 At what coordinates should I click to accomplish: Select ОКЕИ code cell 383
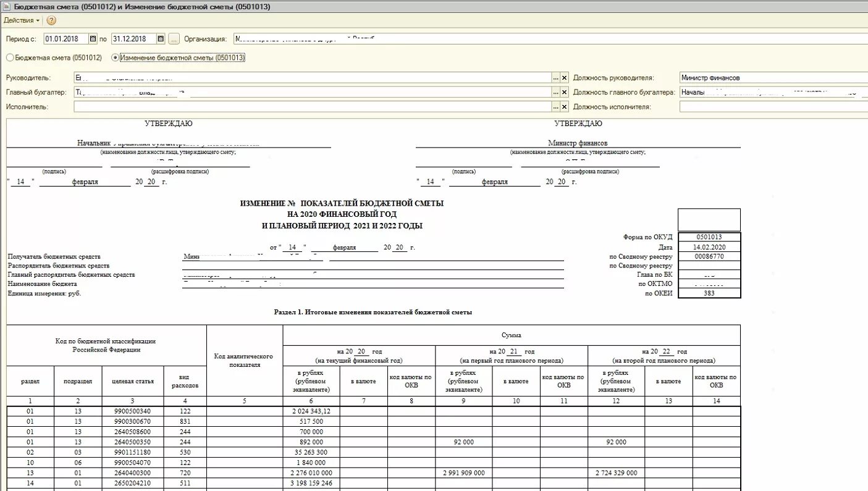coord(709,293)
